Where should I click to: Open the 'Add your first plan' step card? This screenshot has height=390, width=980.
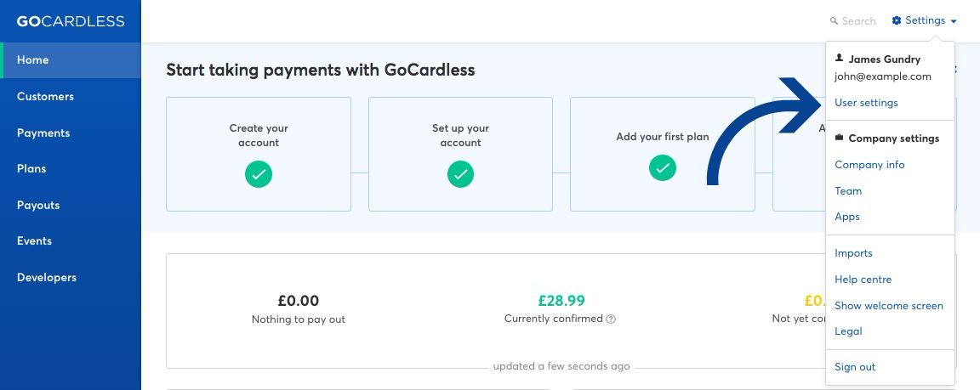click(663, 154)
